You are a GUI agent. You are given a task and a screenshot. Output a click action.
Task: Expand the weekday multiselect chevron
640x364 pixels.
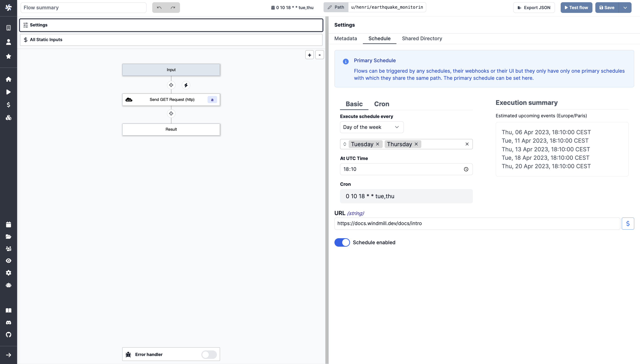click(345, 144)
